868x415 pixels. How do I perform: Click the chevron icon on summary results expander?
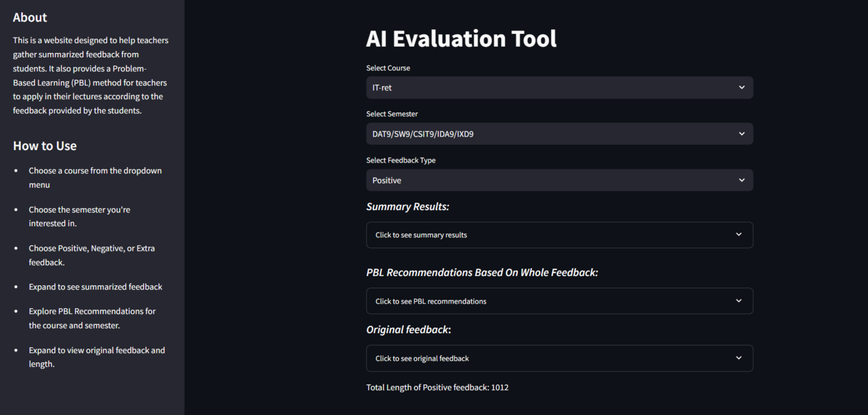click(738, 234)
